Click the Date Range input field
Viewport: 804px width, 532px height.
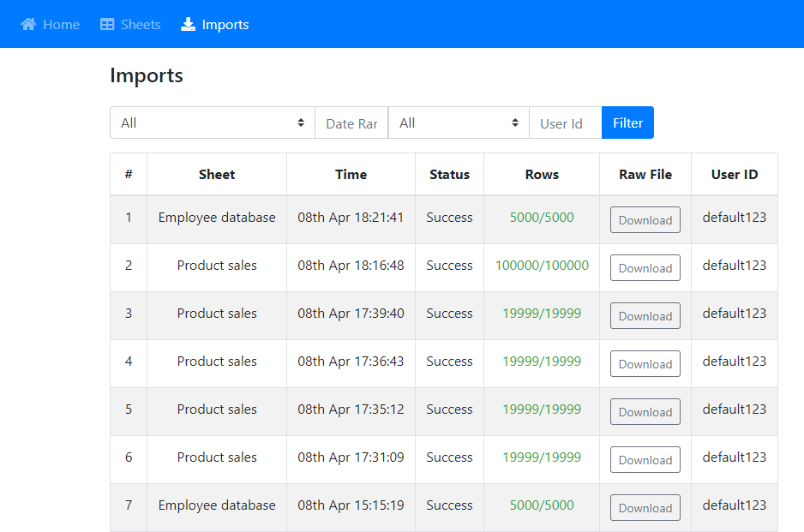coord(351,123)
